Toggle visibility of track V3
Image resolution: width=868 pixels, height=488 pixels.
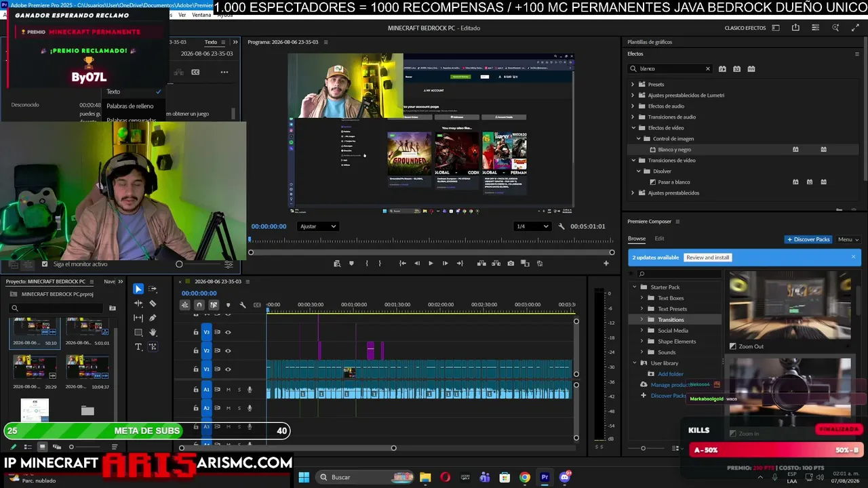point(228,332)
